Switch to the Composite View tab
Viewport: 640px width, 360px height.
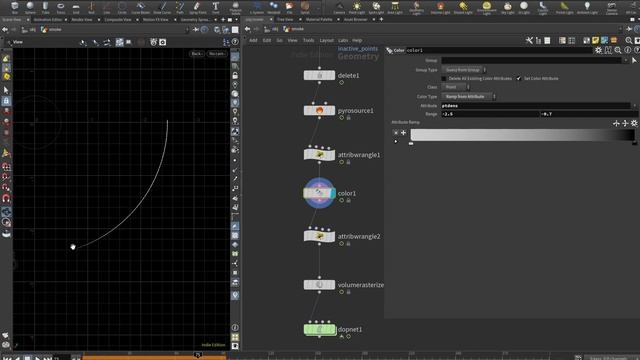[118, 20]
